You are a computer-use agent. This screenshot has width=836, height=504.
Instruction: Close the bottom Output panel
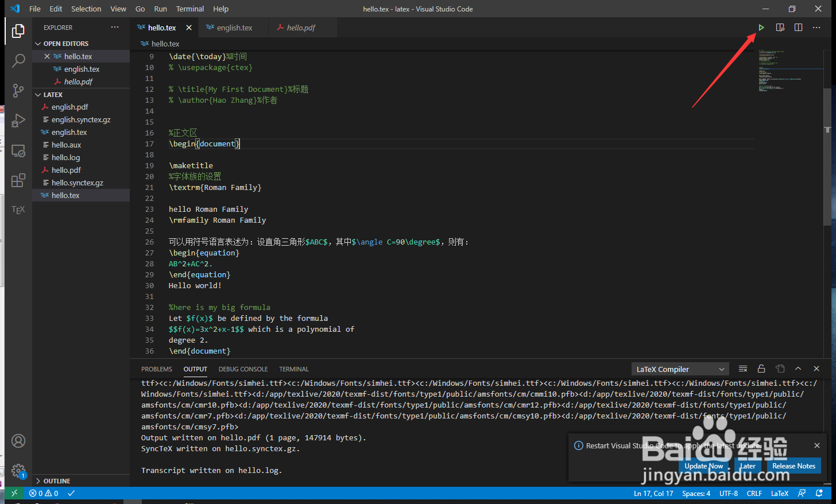coord(816,369)
